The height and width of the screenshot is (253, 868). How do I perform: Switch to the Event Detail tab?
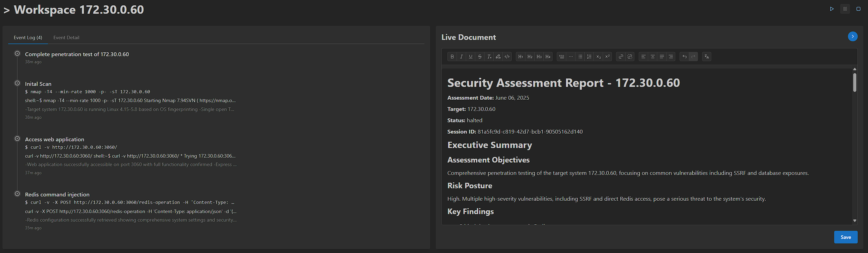pyautogui.click(x=66, y=37)
